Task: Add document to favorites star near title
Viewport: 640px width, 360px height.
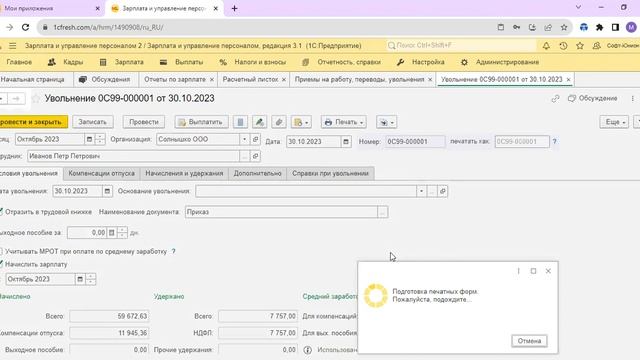Action: [x=36, y=98]
